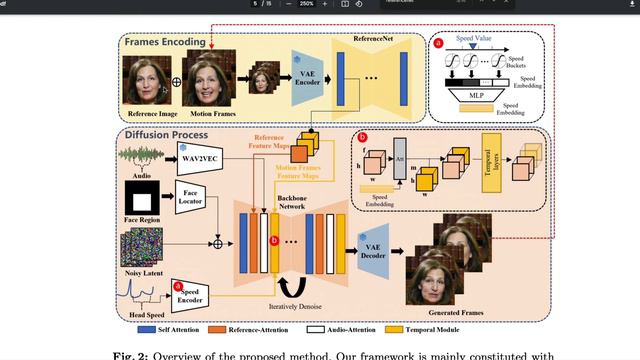The height and width of the screenshot is (360, 640).
Task: Click the "Face Region" caption
Action: [142, 220]
